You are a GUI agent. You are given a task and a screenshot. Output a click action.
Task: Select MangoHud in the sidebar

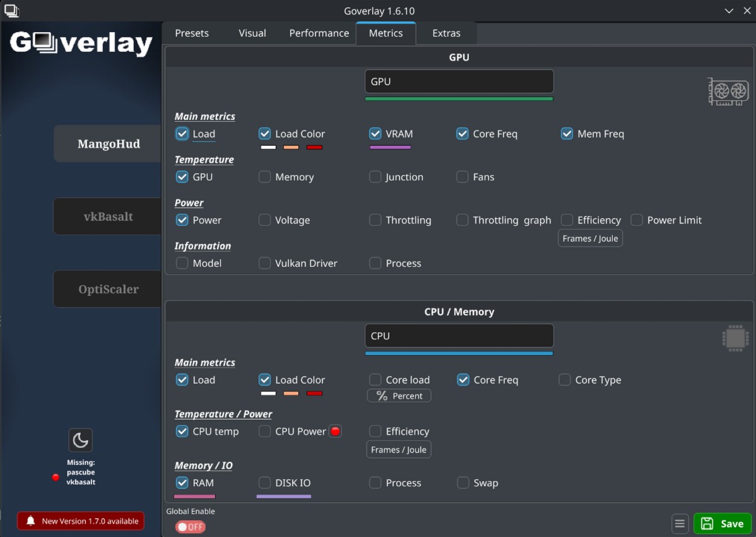click(108, 144)
